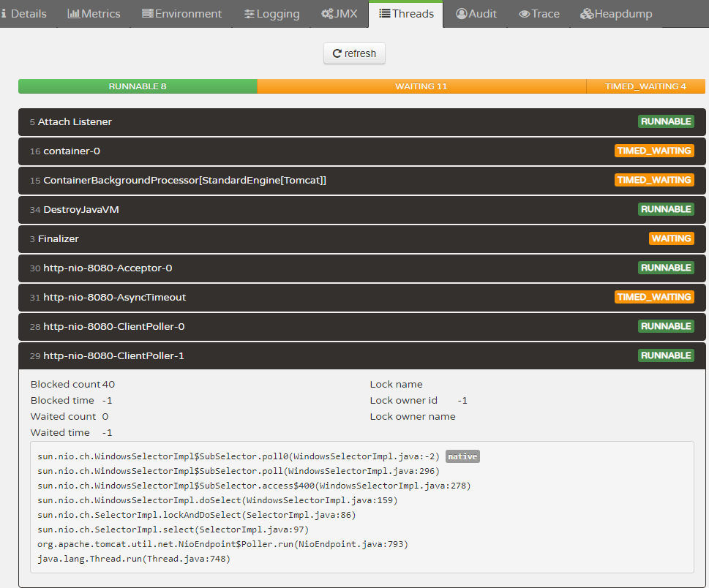
Task: Click the RUNNABLE 8 progress segment
Action: (138, 86)
